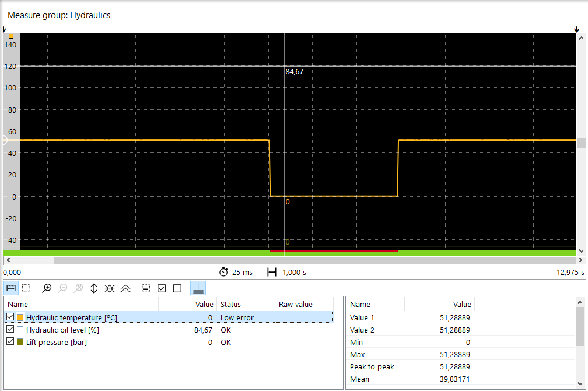Click the Low error status text
Image resolution: width=588 pixels, height=391 pixels.
[237, 318]
